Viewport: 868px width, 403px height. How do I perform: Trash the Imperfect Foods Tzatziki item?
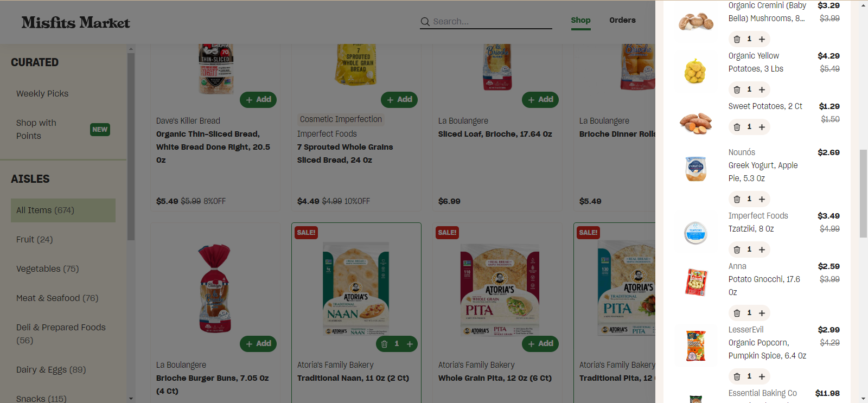click(737, 250)
